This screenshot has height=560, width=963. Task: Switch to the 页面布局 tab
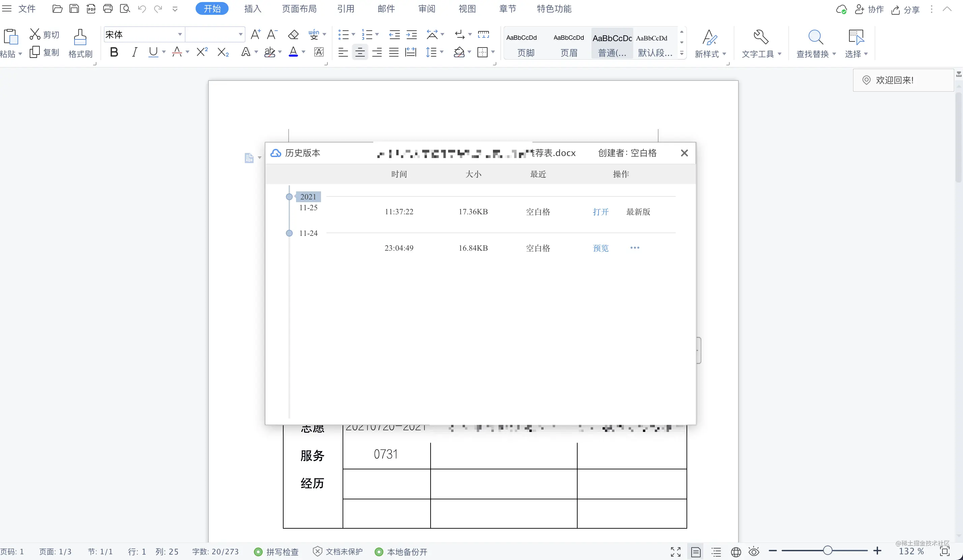pos(299,9)
